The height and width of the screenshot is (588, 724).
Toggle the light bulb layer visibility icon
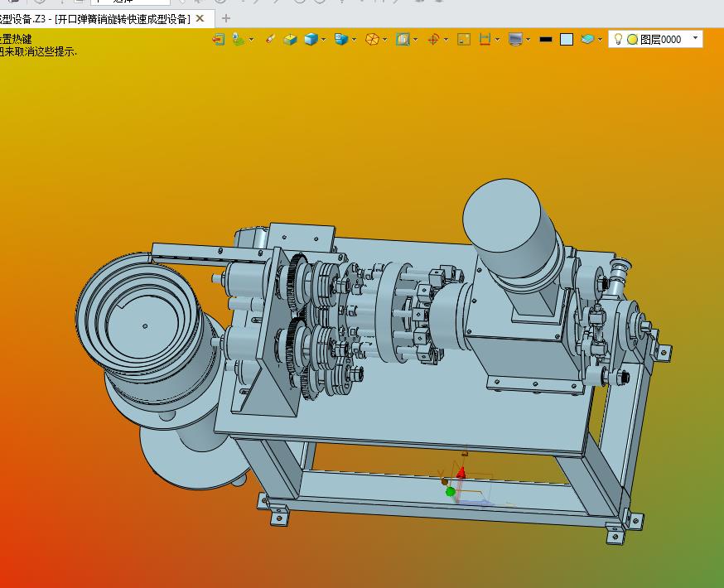point(617,39)
